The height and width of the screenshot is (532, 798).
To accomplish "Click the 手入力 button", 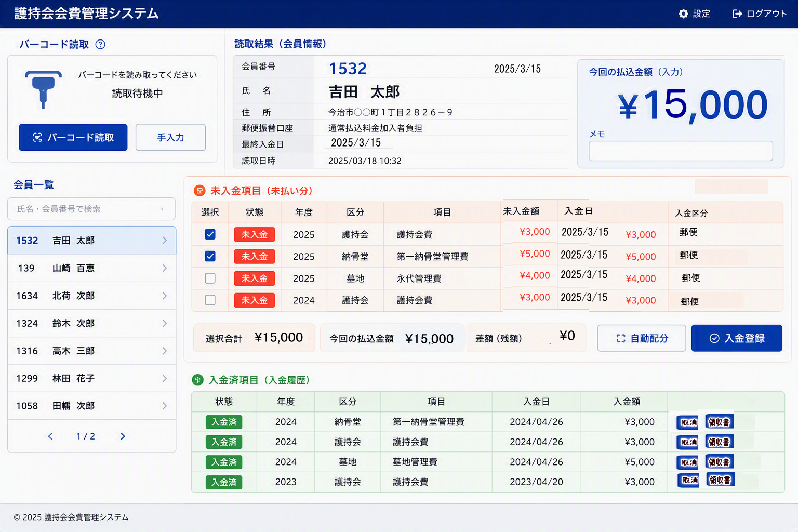I will point(170,137).
